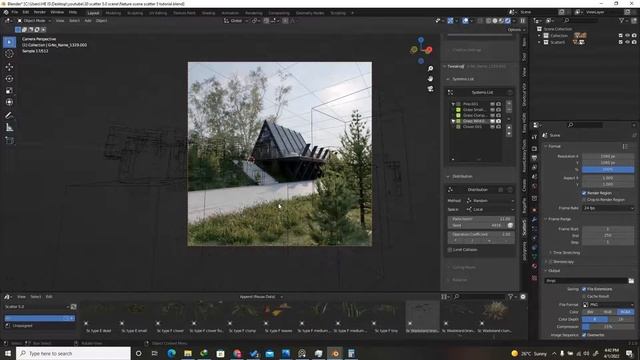Open the Render menu

coord(40,12)
